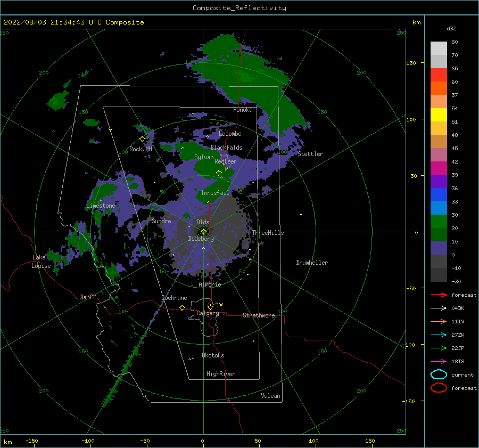Click the yellow diamond marker below RedDeer
The width and height of the screenshot is (479, 448).
pos(219,173)
